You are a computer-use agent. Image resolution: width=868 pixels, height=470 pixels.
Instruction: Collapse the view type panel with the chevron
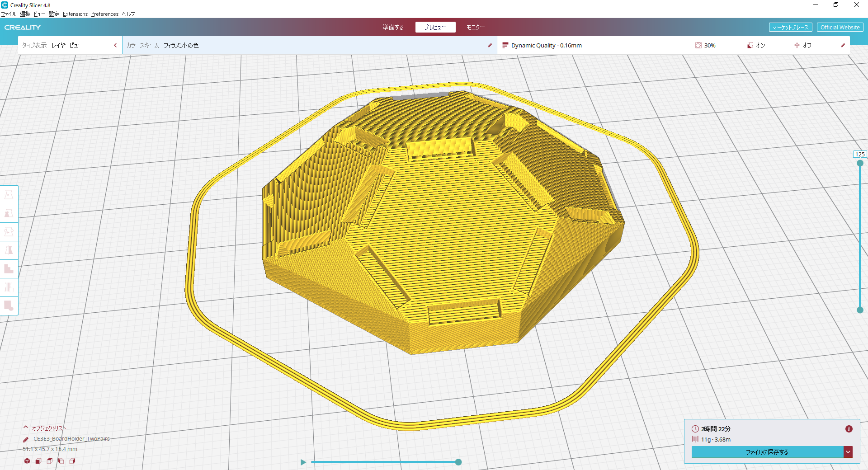pos(115,45)
